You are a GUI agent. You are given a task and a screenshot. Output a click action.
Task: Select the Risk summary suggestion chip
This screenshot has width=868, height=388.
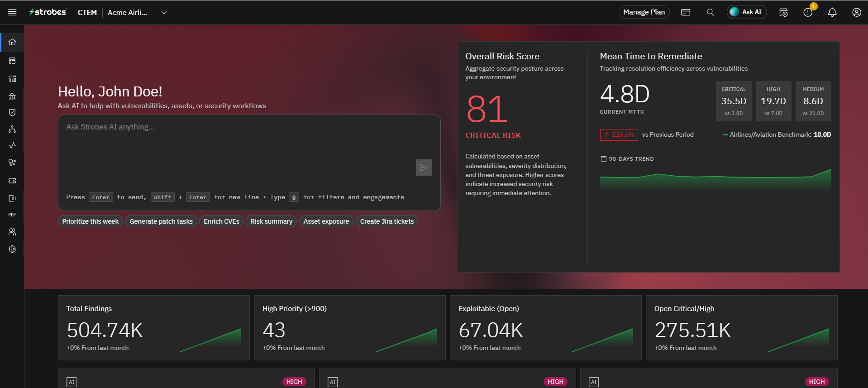pos(272,221)
